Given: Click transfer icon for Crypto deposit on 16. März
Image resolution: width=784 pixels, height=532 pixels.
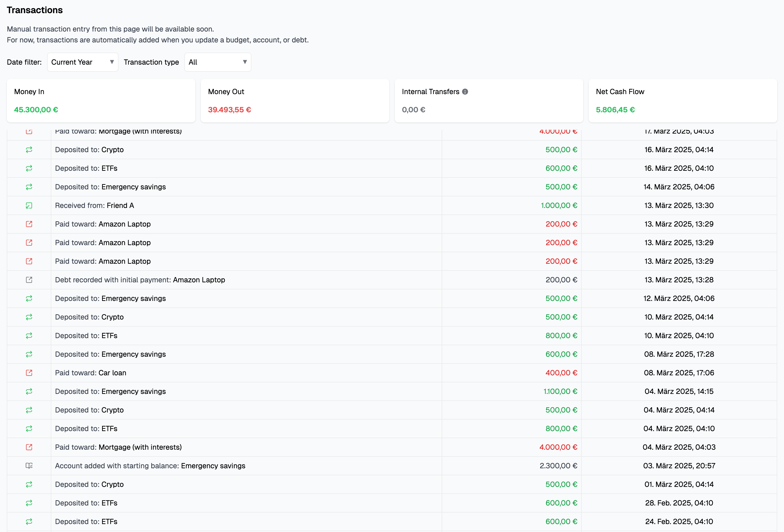Looking at the screenshot, I should pos(29,150).
